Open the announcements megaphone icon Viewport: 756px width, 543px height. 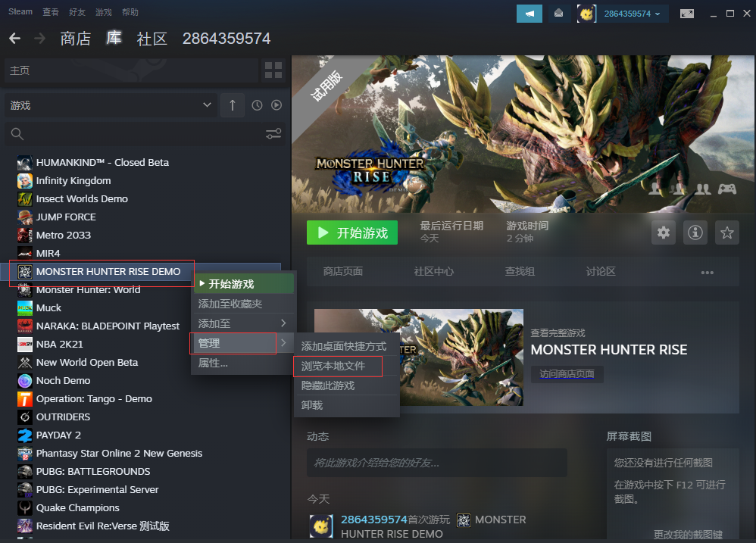pyautogui.click(x=529, y=14)
